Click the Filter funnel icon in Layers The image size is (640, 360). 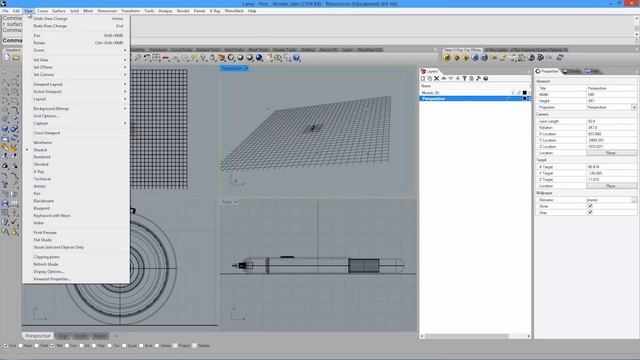click(464, 78)
